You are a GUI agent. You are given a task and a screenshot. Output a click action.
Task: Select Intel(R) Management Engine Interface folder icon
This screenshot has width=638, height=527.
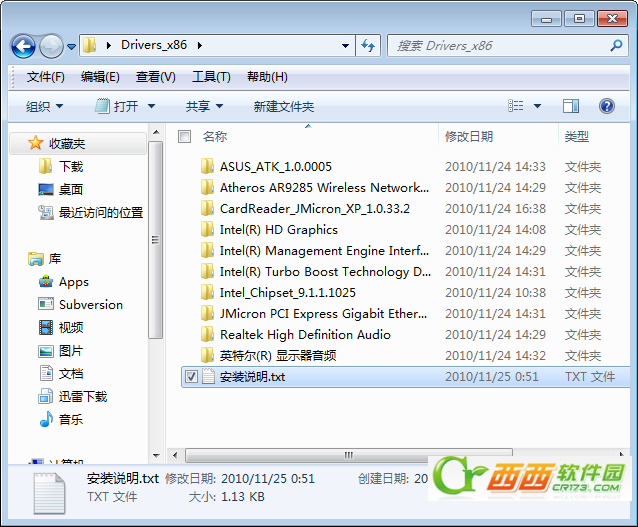point(207,250)
